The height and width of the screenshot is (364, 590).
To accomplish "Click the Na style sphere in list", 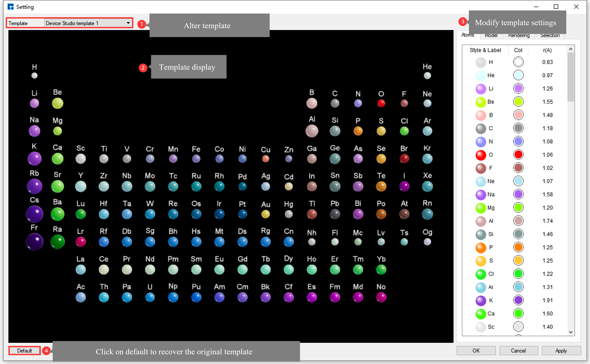I will 481,195.
